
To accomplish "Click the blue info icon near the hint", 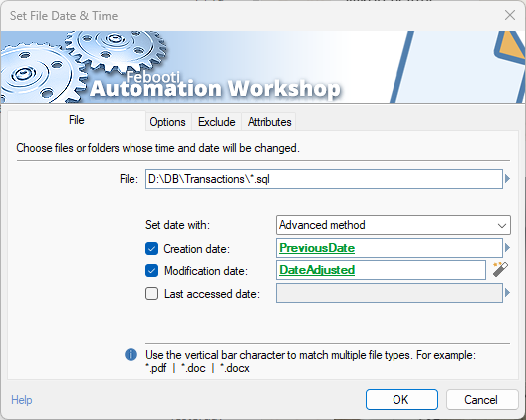I will pos(131,354).
